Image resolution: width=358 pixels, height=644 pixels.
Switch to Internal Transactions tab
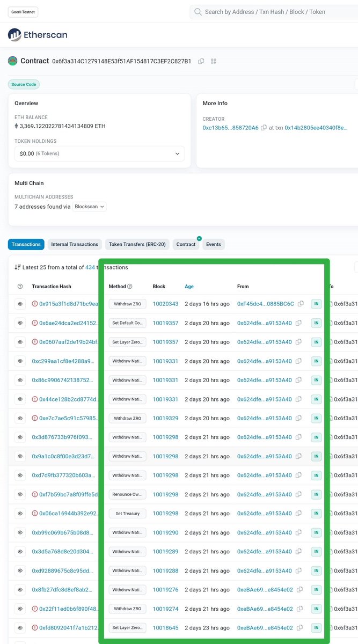pos(75,244)
